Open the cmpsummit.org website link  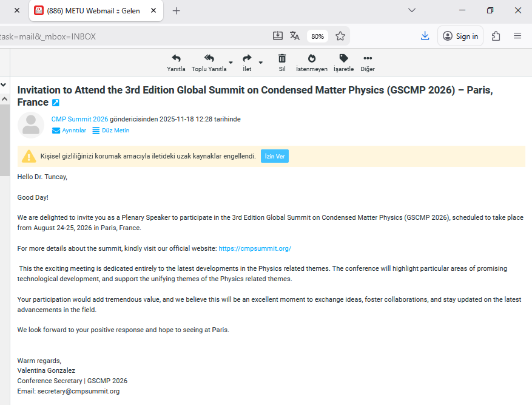point(255,248)
